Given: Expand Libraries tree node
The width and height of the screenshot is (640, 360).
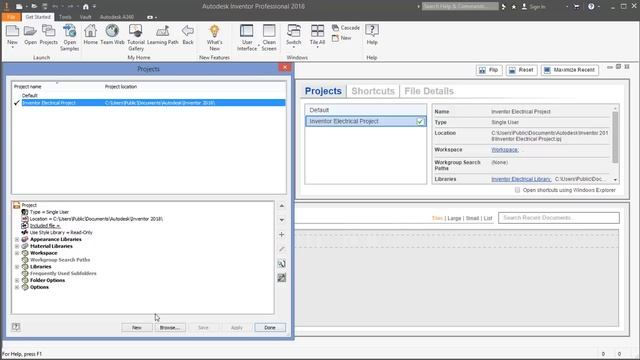Looking at the screenshot, I should pos(17,267).
